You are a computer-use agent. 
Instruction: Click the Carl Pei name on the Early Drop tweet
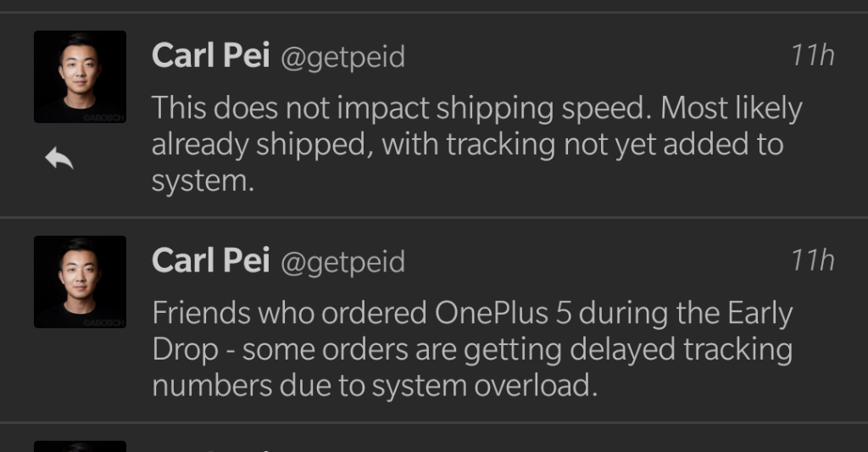[x=210, y=261]
